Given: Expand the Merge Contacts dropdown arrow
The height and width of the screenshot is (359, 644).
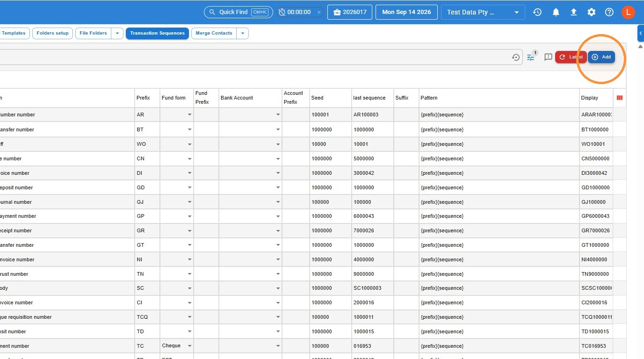Looking at the screenshot, I should point(242,33).
